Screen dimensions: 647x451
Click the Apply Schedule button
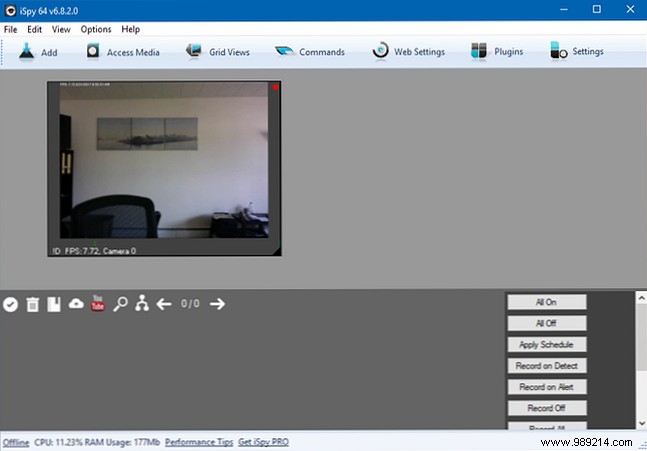[547, 345]
